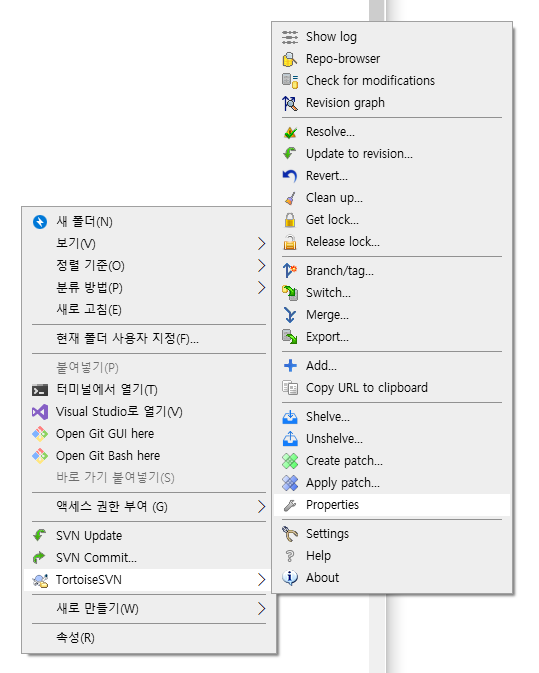Click the Shelve icon
This screenshot has height=673, width=539.
(290, 417)
